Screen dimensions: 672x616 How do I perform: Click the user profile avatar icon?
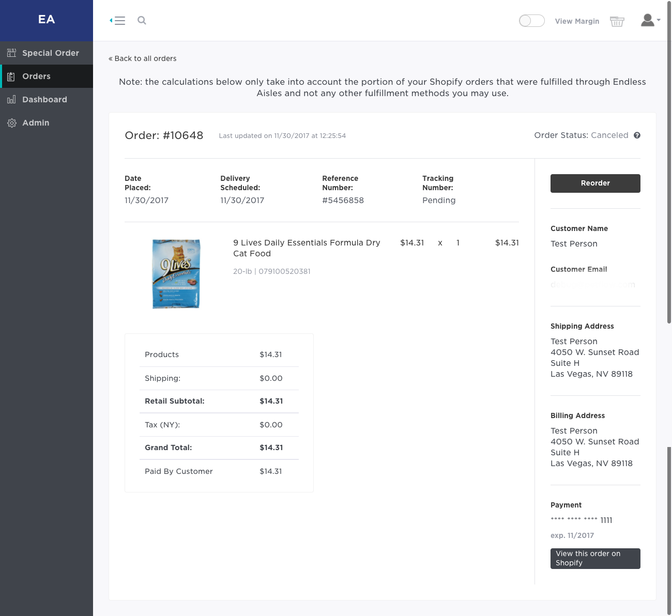647,20
